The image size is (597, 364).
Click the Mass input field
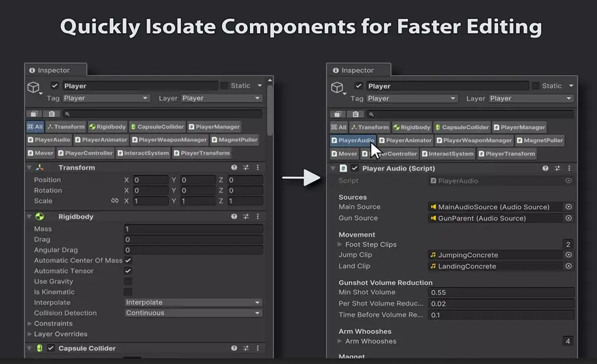[x=194, y=229]
